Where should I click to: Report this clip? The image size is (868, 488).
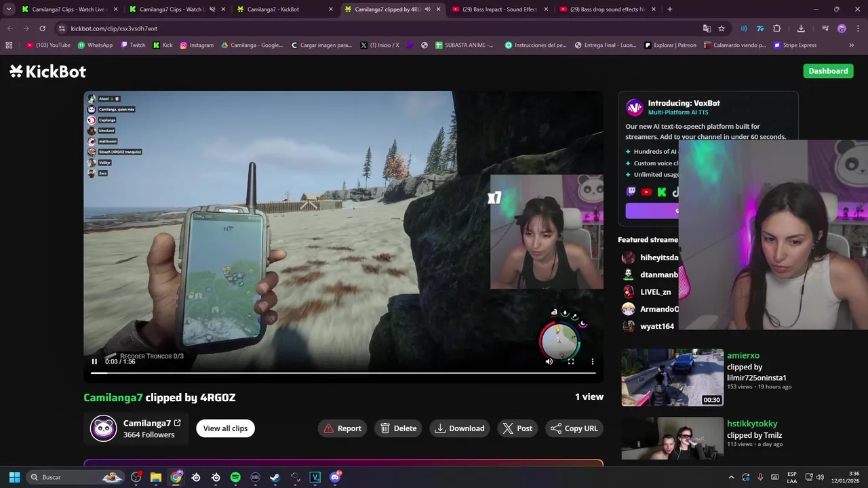click(342, 428)
